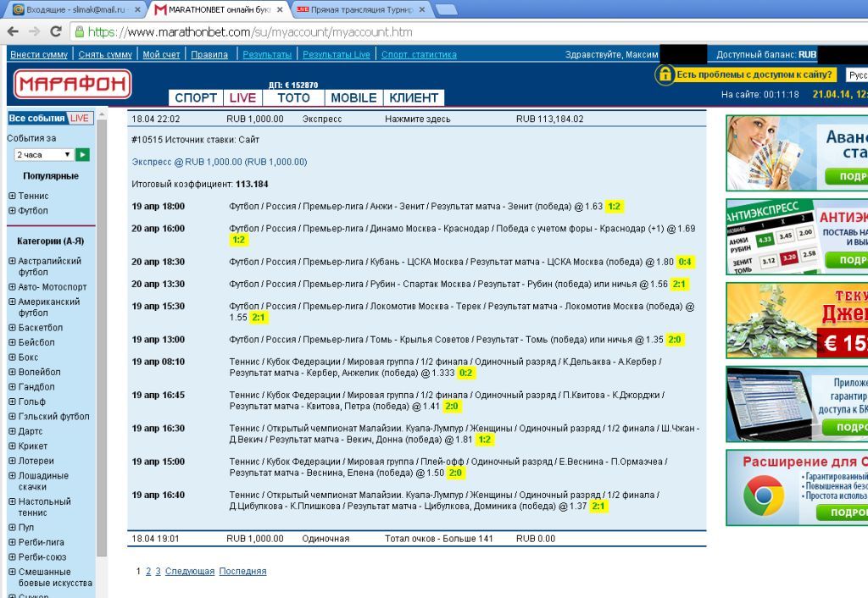This screenshot has height=598, width=868.
Task: Click the green go arrow next to 2 часа
Action: coord(82,155)
